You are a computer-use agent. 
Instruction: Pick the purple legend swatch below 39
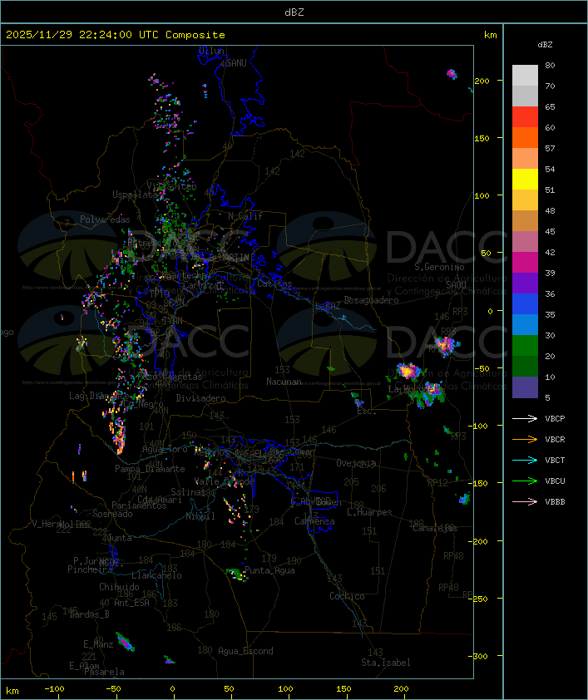[525, 283]
